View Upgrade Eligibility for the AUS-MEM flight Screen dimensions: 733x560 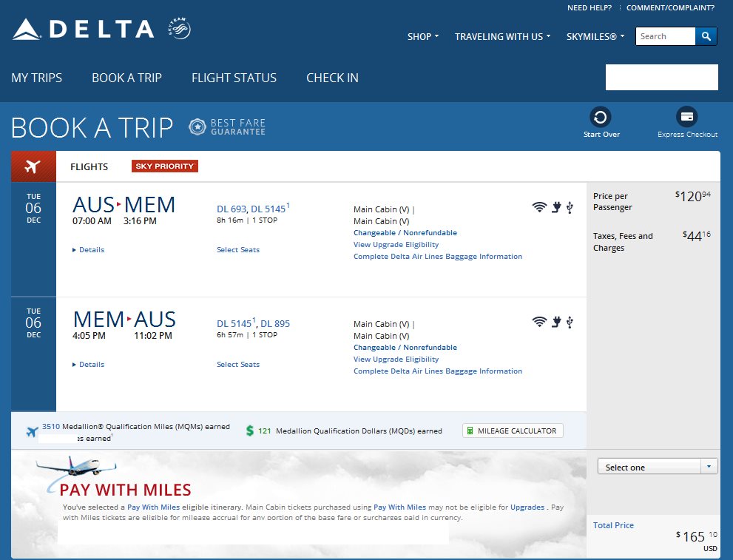coord(396,245)
